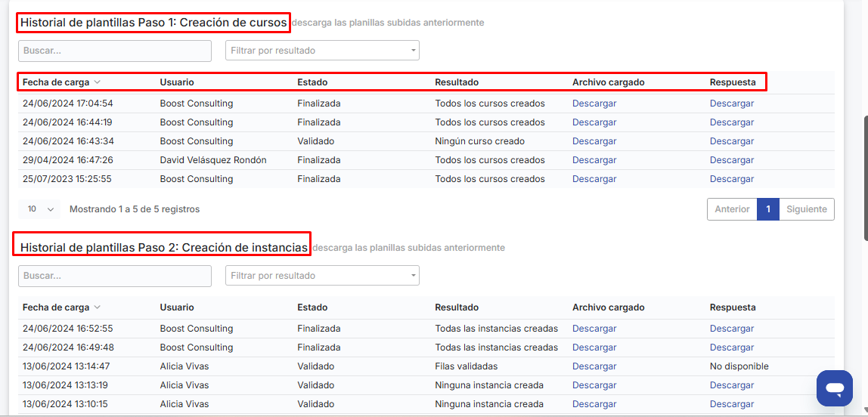This screenshot has height=417, width=868.
Task: Download Archivo cargado for 13/06/2024 13:14:47 row
Action: (x=594, y=366)
